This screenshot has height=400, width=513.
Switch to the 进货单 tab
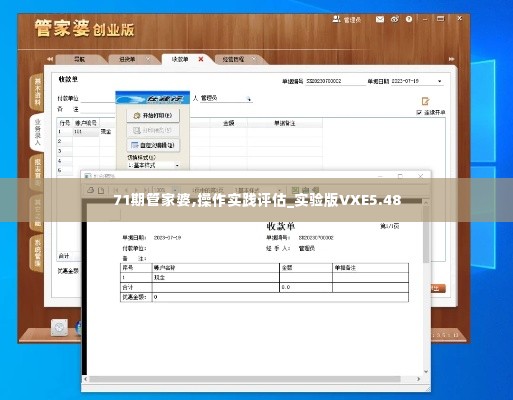pos(127,59)
